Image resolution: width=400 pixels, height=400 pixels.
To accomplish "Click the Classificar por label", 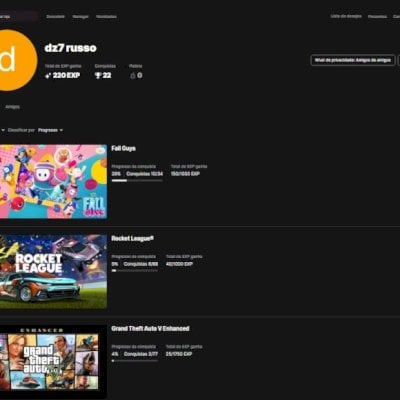I will coord(21,130).
